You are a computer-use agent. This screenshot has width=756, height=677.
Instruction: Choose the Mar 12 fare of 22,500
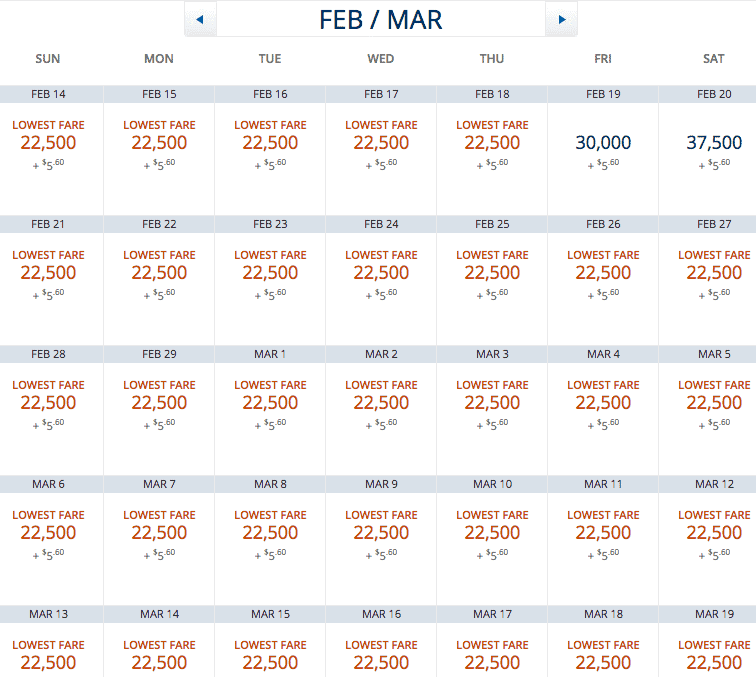[714, 533]
